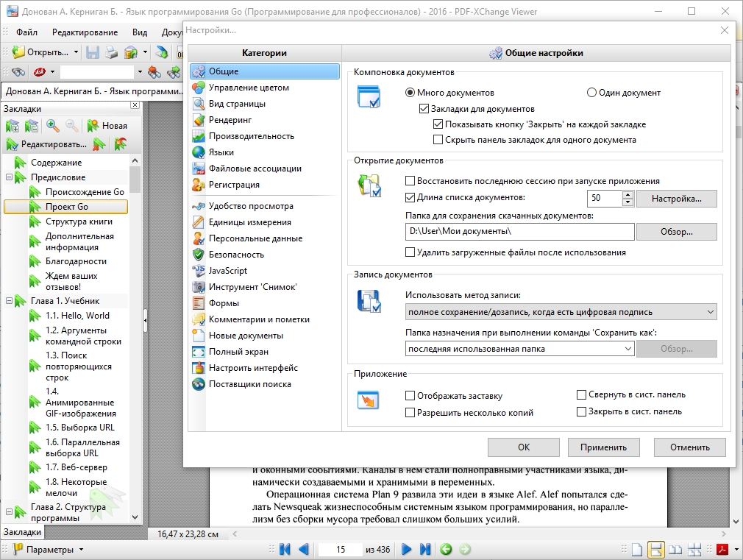Increase the document list length stepper
The width and height of the screenshot is (743, 560).
click(628, 194)
